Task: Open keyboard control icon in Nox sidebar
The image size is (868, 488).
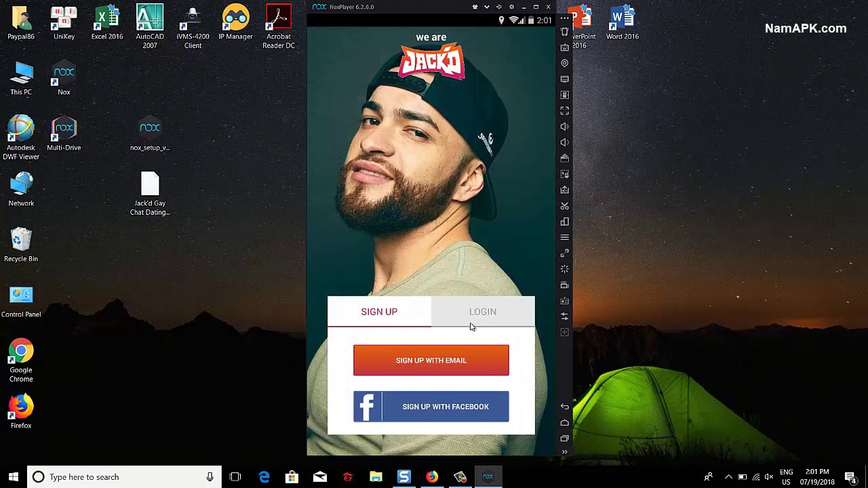Action: pos(564,47)
